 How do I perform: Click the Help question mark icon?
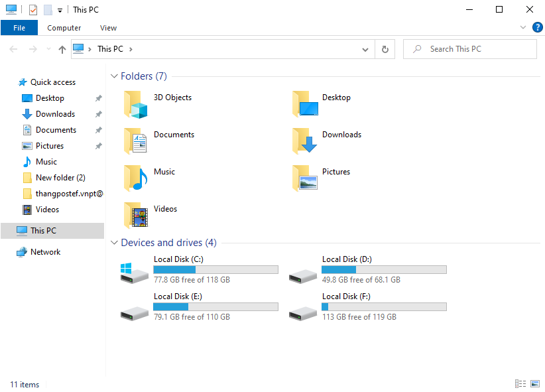point(537,27)
